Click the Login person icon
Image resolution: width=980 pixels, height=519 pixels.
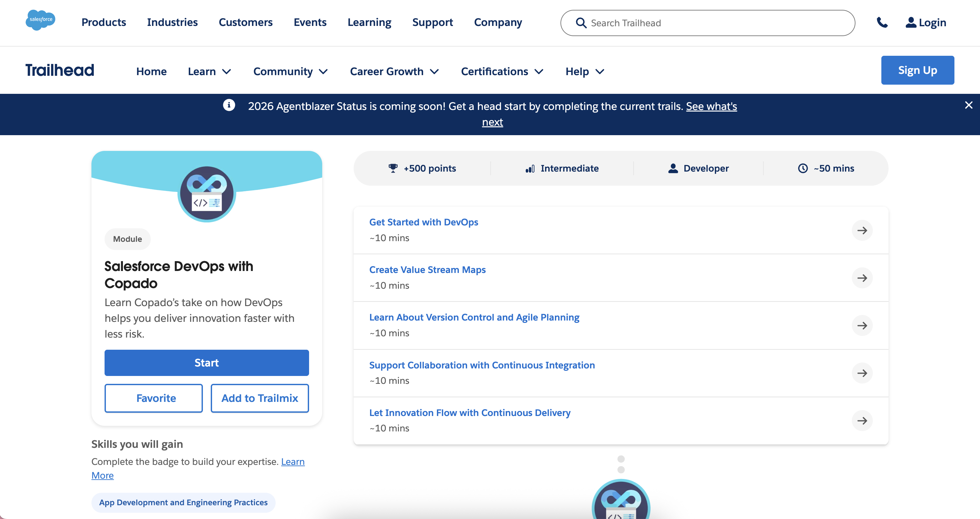911,23
